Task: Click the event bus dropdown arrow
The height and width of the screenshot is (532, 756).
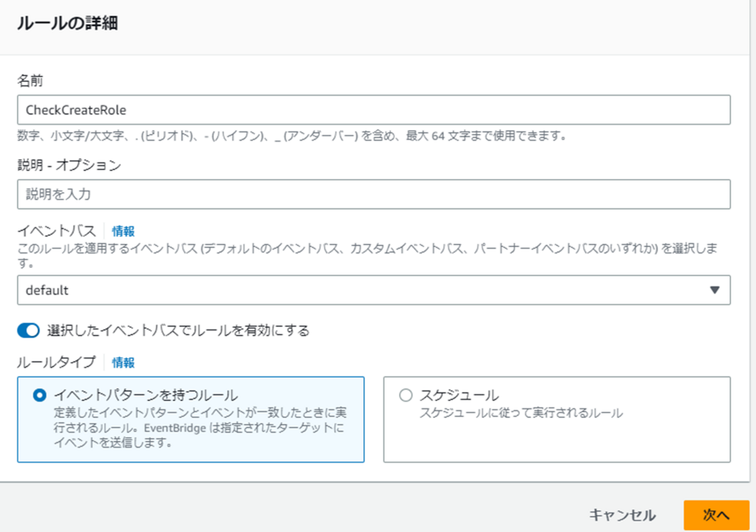Action: point(714,290)
